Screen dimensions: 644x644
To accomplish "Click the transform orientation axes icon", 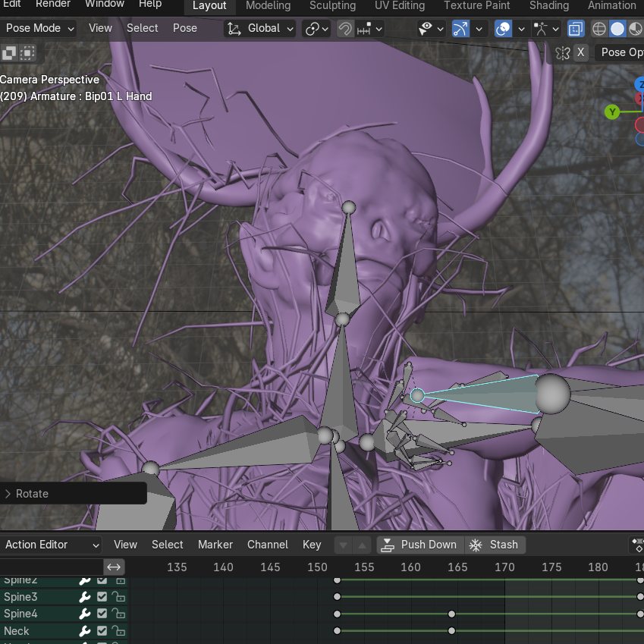I will pyautogui.click(x=234, y=29).
